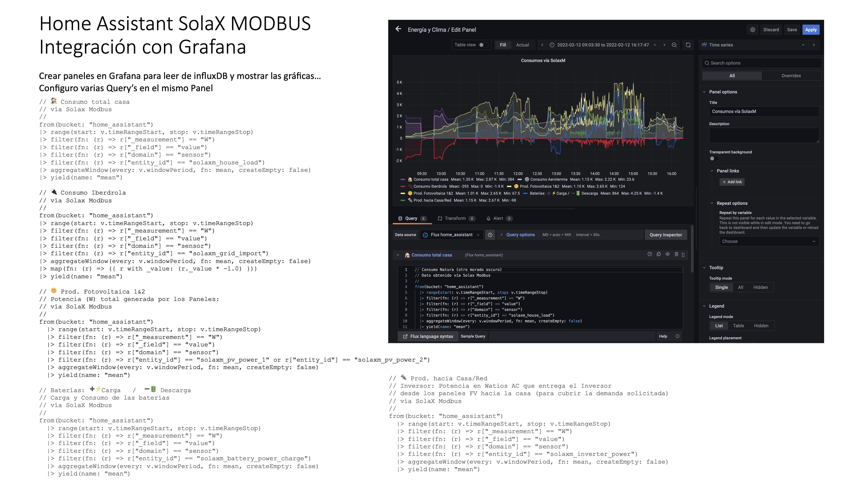The image size is (868, 488).
Task: Select Actual view mode
Action: pos(522,45)
